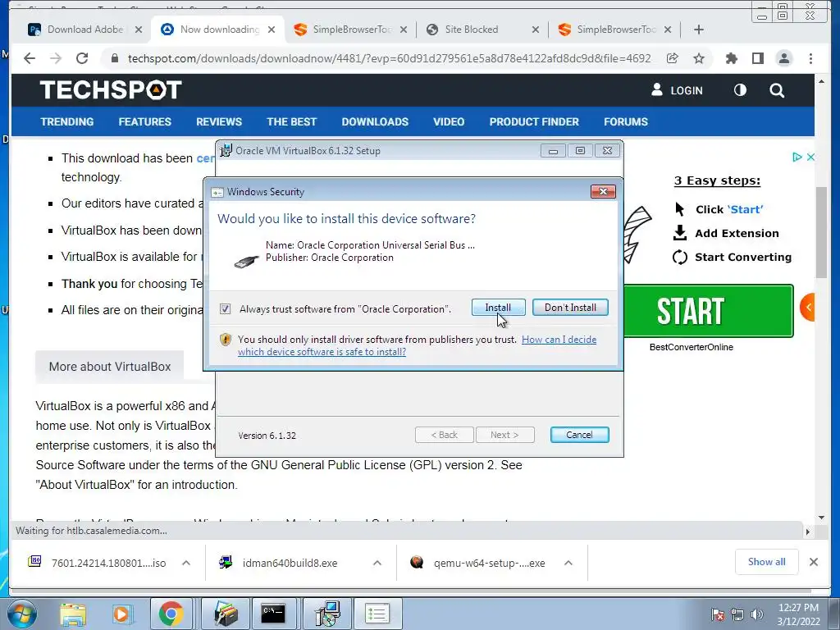Open TechSpot search magnifier

[x=777, y=90]
